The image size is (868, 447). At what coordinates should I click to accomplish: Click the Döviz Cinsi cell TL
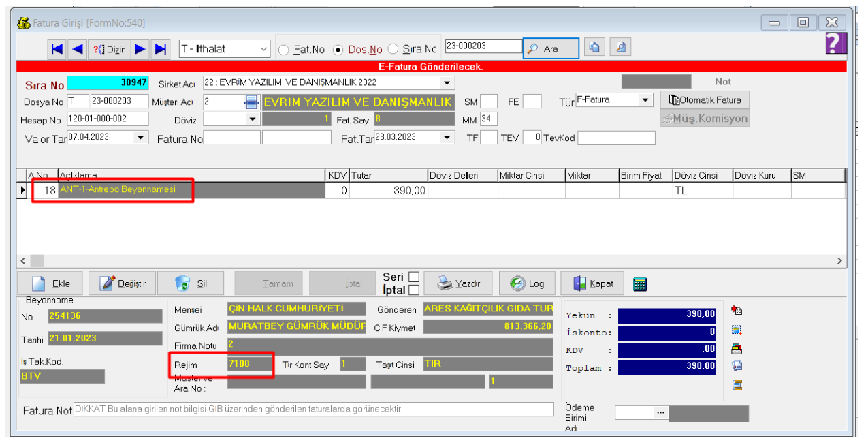tap(702, 190)
